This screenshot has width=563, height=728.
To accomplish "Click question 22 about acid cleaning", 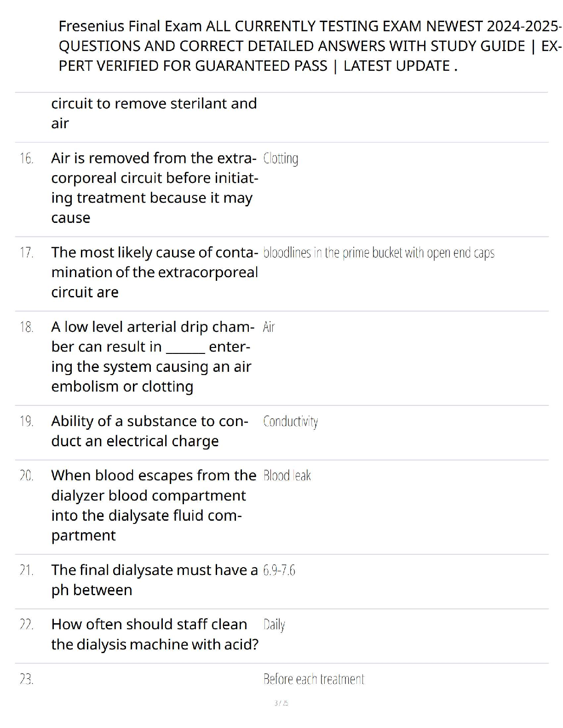I will pos(155,634).
